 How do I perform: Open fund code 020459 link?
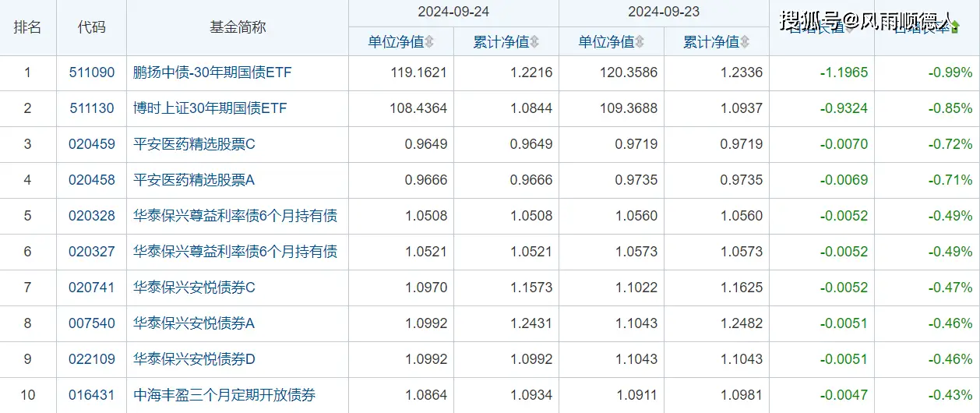[91, 144]
